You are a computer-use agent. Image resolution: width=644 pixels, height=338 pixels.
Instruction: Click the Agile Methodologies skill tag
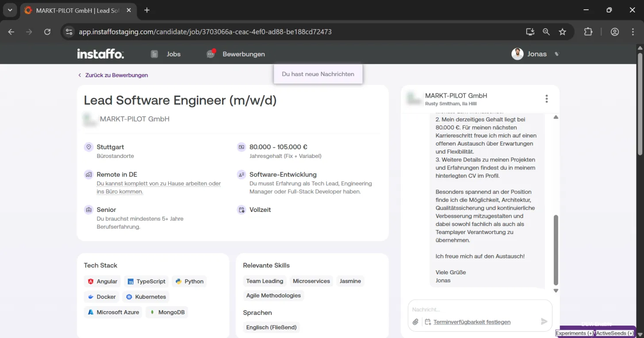273,296
